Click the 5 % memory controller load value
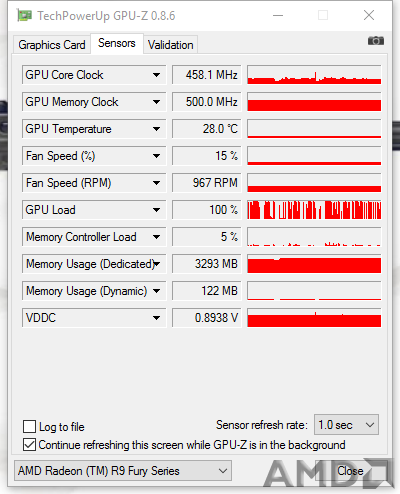The width and height of the screenshot is (400, 494). point(207,237)
